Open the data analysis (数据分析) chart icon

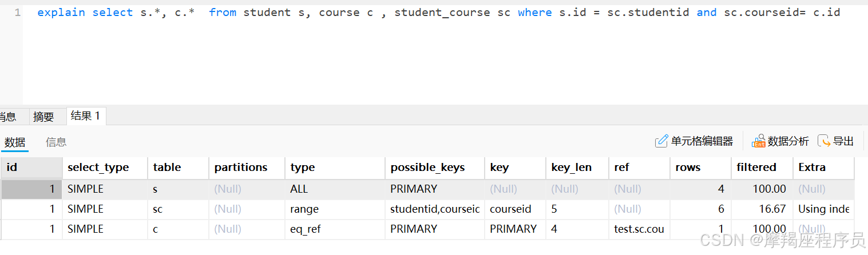759,141
